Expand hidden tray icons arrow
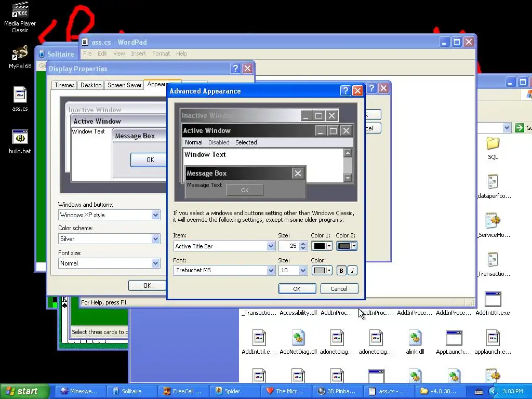 [x=493, y=391]
